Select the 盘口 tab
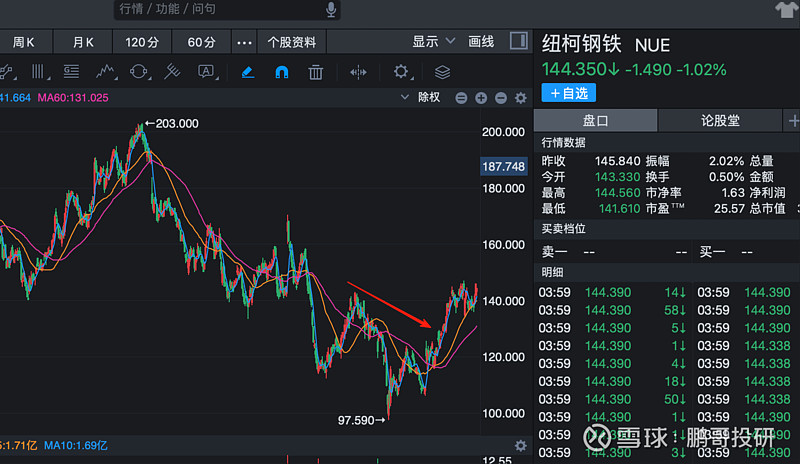Image resolution: width=800 pixels, height=464 pixels. [595, 120]
